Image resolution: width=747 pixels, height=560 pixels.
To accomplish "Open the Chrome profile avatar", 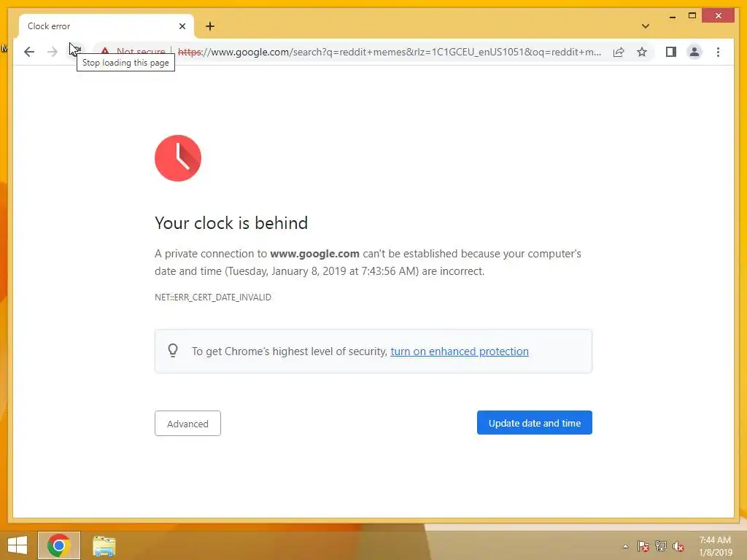I will pos(694,52).
